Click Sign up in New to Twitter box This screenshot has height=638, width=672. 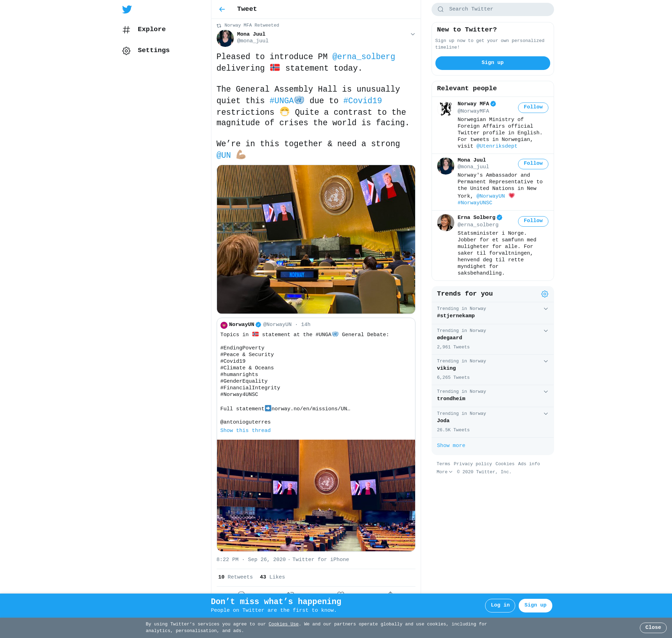click(x=492, y=63)
